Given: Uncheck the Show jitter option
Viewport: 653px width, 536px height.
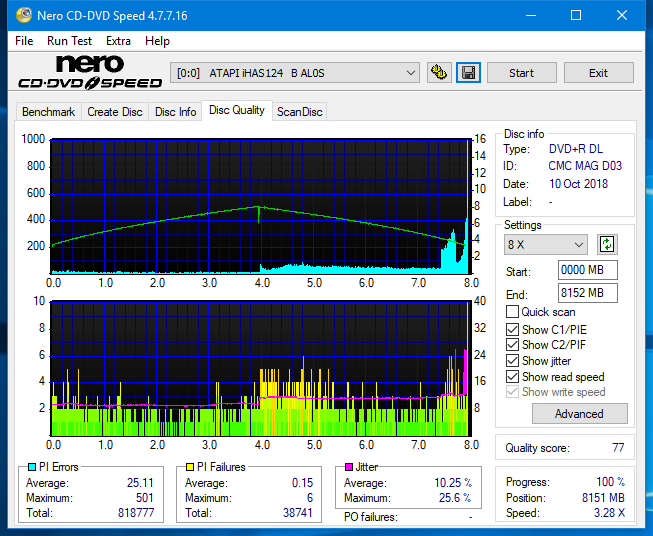Looking at the screenshot, I should pos(512,361).
